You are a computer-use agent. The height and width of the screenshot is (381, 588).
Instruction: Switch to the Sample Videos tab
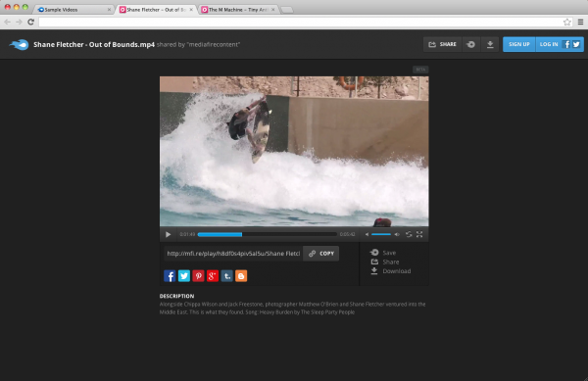point(73,10)
